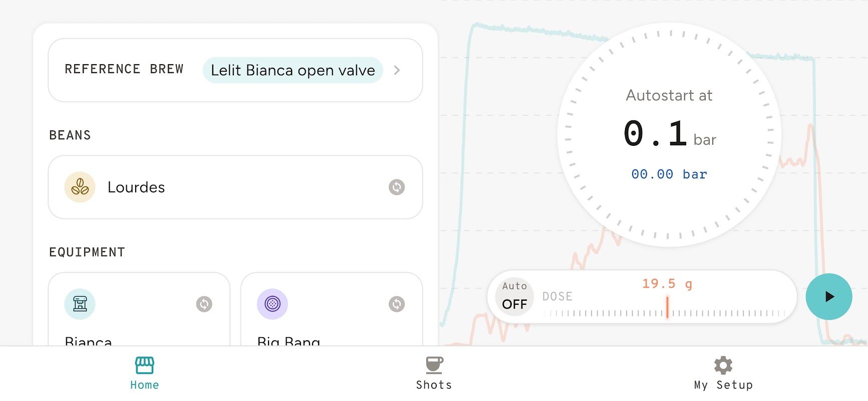
Task: Toggle the Auto OFF switch
Action: [514, 297]
